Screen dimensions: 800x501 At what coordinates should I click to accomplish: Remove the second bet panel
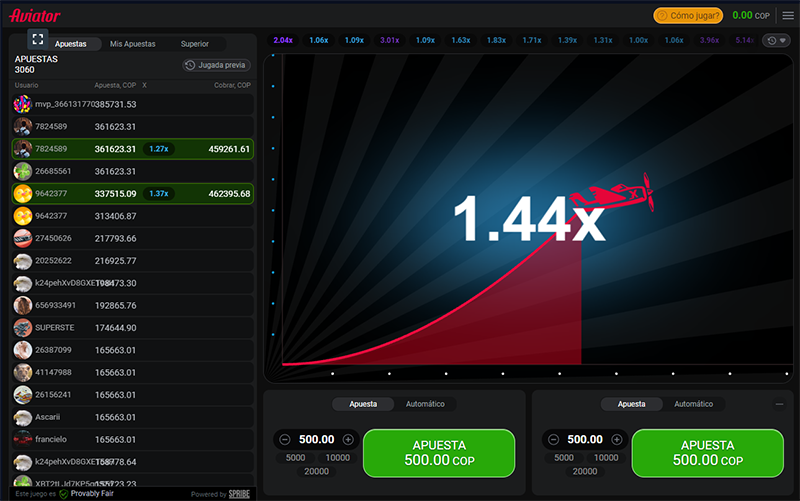pyautogui.click(x=780, y=404)
